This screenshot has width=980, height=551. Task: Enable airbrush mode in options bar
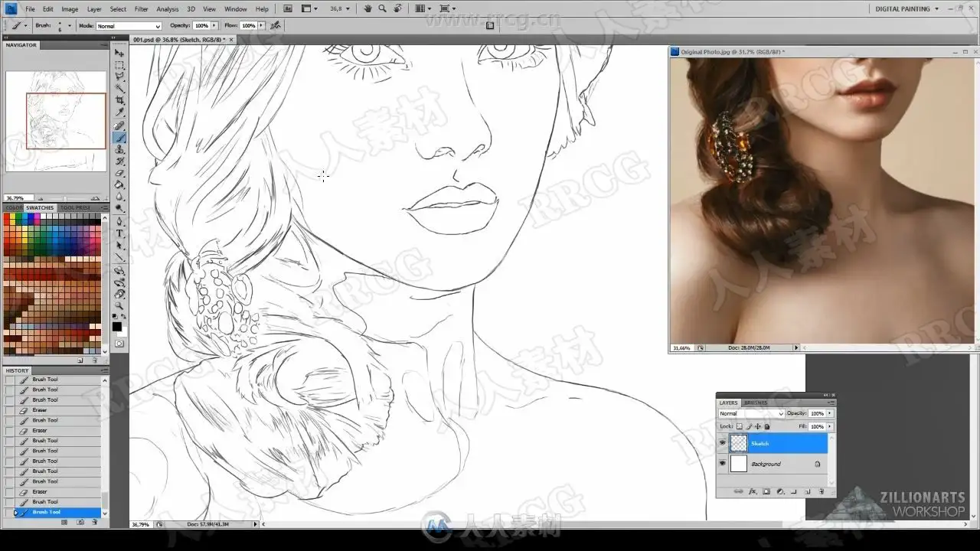pyautogui.click(x=276, y=25)
